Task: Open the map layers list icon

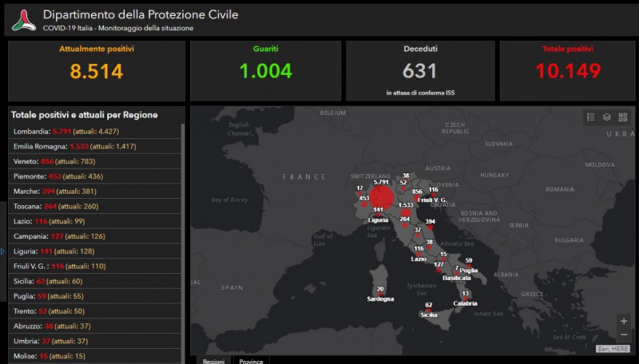Action: click(x=607, y=117)
